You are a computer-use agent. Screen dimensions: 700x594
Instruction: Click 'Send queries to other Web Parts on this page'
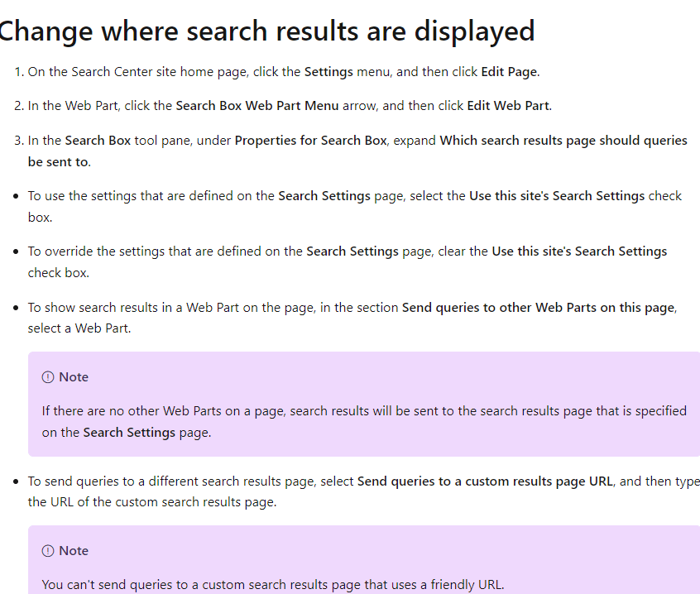(x=539, y=308)
